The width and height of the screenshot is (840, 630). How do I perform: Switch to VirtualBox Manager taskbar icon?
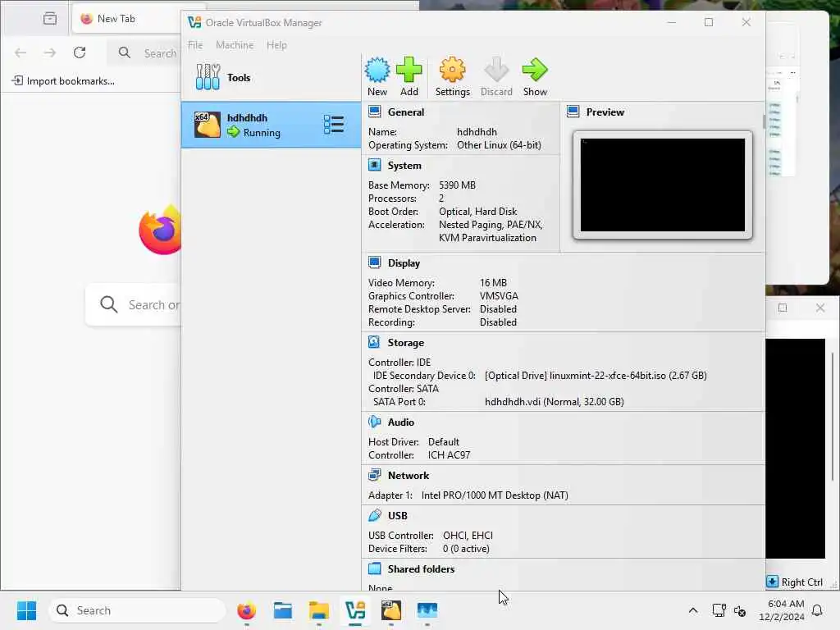point(355,610)
